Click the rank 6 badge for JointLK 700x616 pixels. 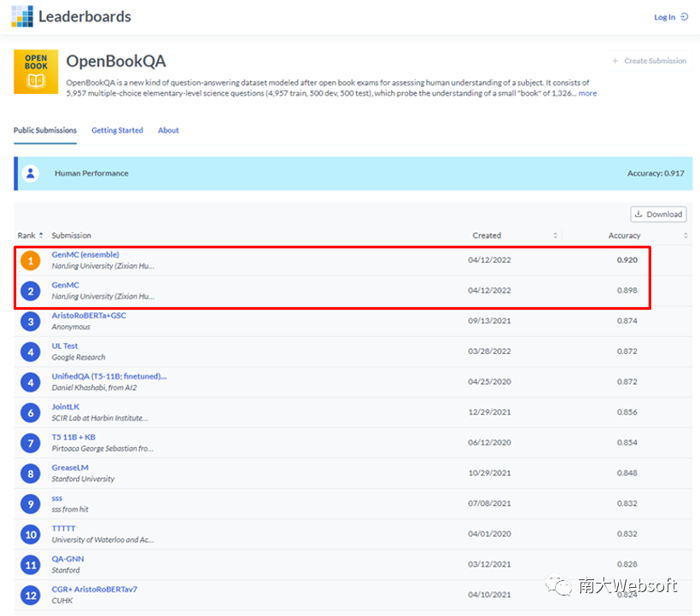pos(31,413)
